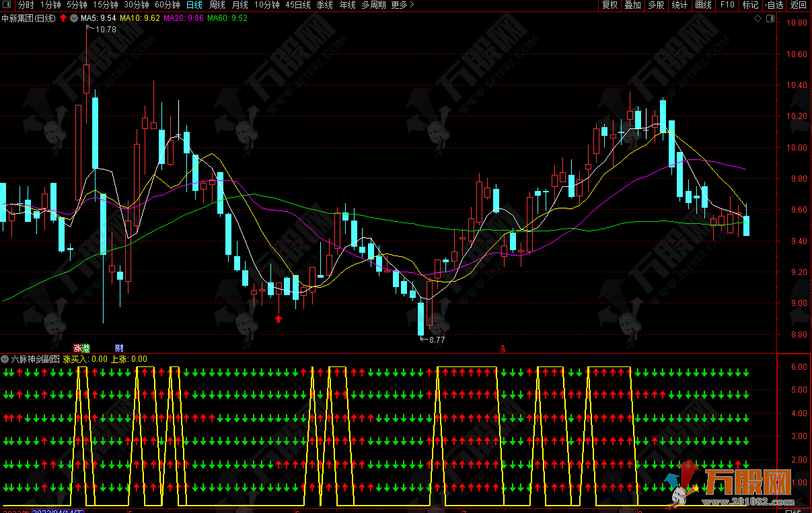The height and width of the screenshot is (513, 812).
Task: Select the 60分钟 period tab
Action: point(168,5)
